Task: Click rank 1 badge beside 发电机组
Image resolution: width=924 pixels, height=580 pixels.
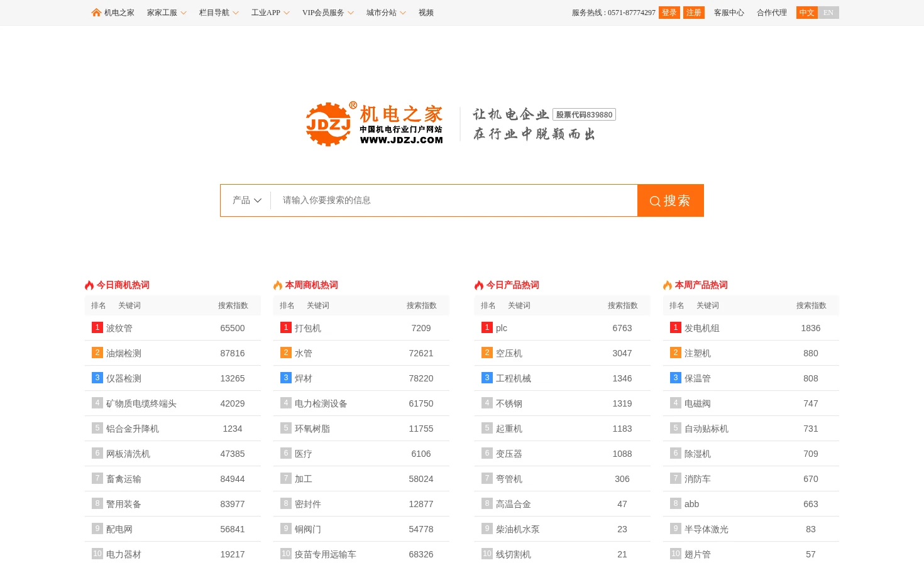Action: click(x=676, y=327)
